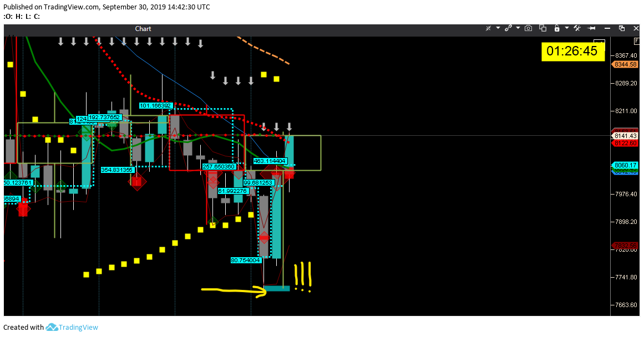Click the 8289.20 price axis value
The image size is (644, 337).
point(626,83)
